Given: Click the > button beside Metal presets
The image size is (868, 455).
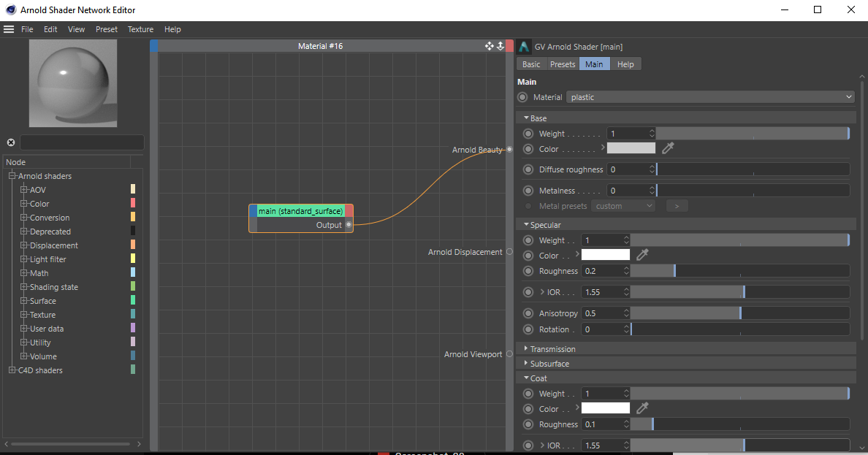Looking at the screenshot, I should pyautogui.click(x=677, y=205).
